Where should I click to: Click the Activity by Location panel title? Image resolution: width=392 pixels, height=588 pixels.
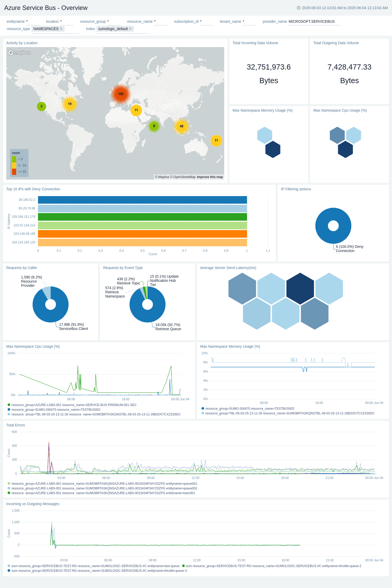pyautogui.click(x=22, y=43)
